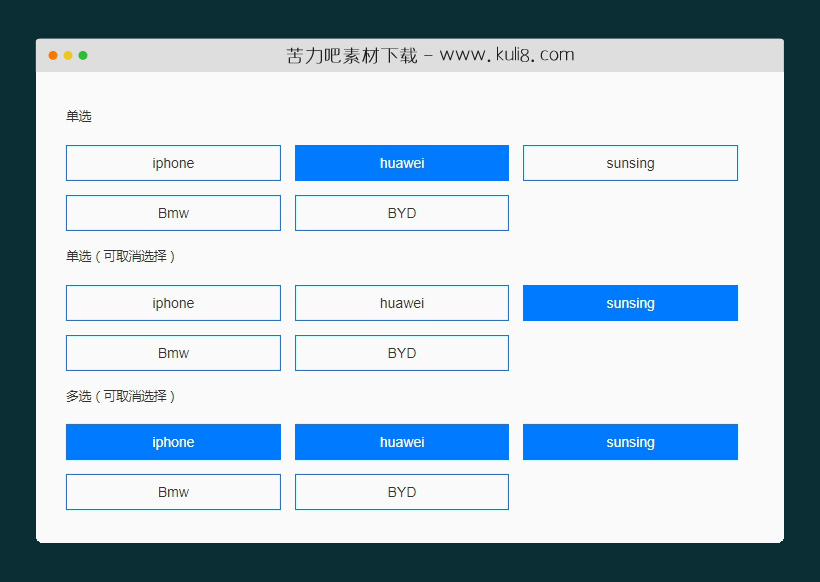Select iphone under the cancelable single-select section

click(x=172, y=303)
